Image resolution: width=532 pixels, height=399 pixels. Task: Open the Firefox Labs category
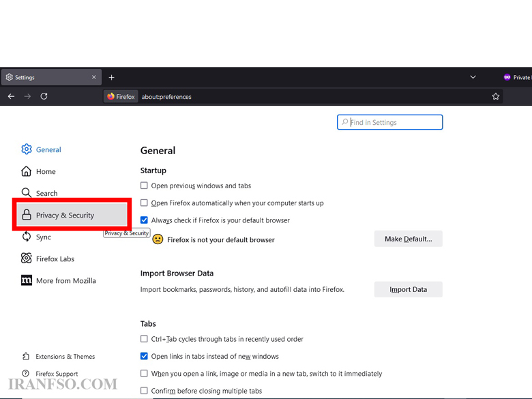[55, 259]
